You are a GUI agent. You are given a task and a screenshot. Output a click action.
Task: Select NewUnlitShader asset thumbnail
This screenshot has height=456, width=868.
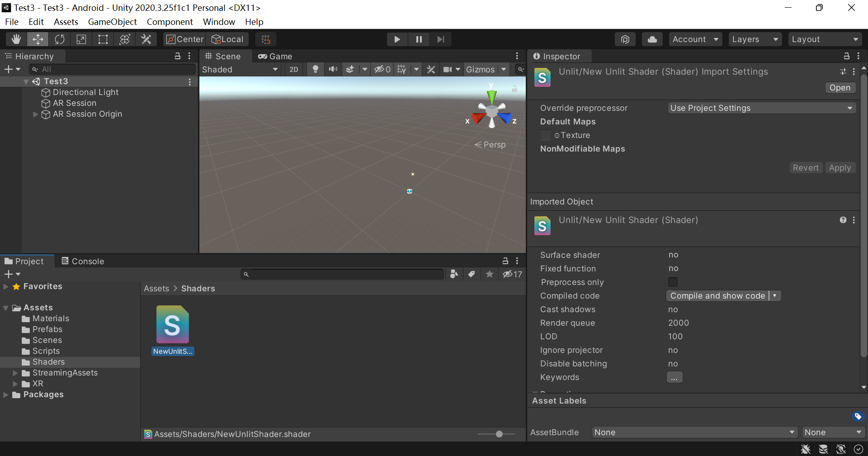pyautogui.click(x=173, y=325)
